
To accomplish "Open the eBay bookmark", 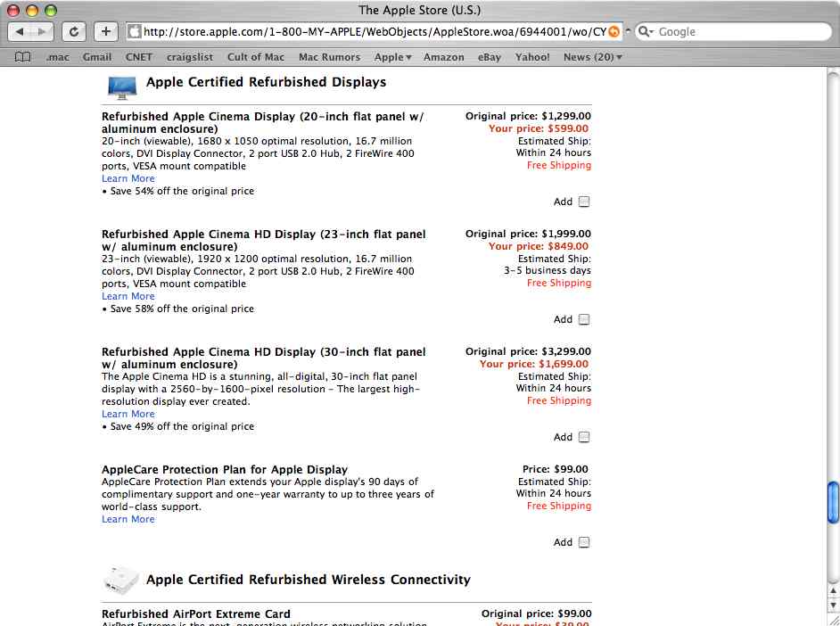I will point(489,57).
